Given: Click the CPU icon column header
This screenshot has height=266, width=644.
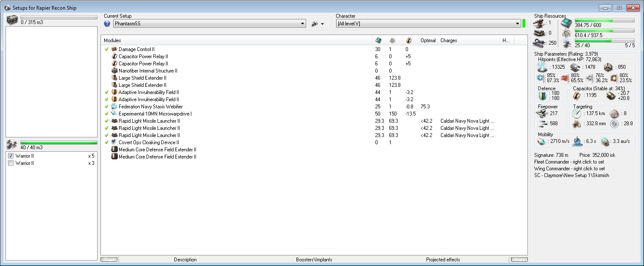Looking at the screenshot, I should pyautogui.click(x=378, y=40).
